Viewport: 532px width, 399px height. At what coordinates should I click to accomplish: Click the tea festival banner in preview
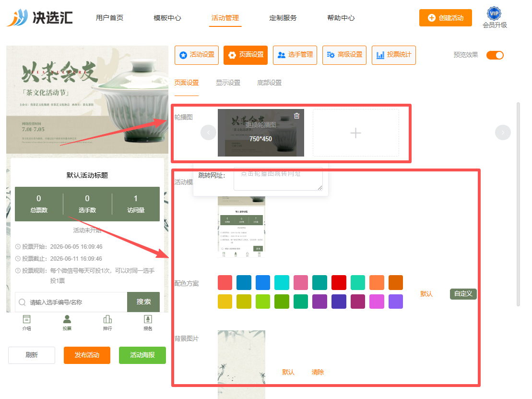[87, 100]
